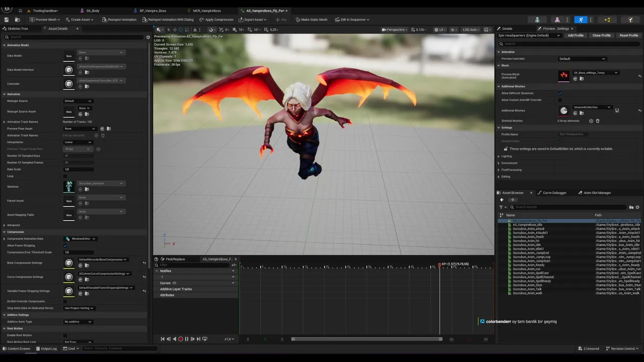Screen dimensions: 644x362
Task: Click the settings gear in Asset Details
Action: click(148, 37)
